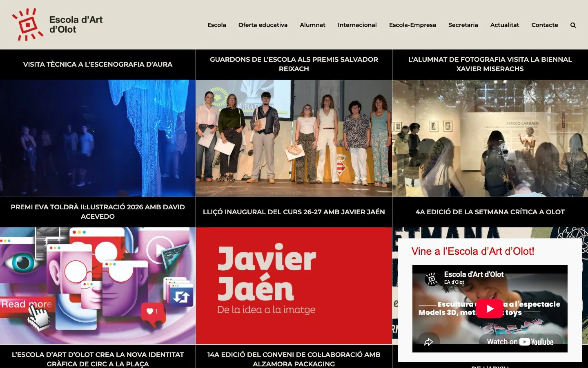Go to the Contacte page
The width and height of the screenshot is (588, 368).
[545, 25]
